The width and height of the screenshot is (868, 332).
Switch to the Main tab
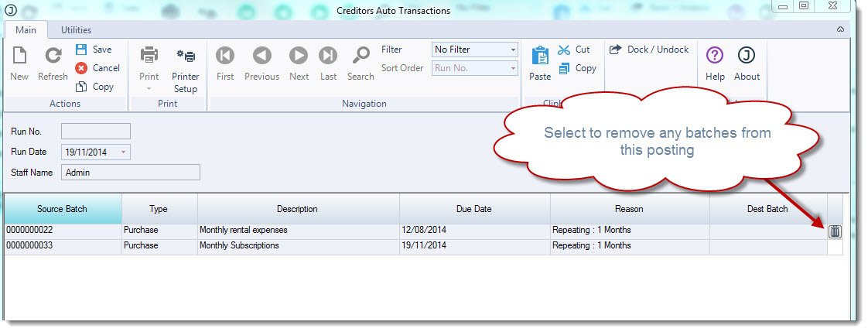click(26, 30)
